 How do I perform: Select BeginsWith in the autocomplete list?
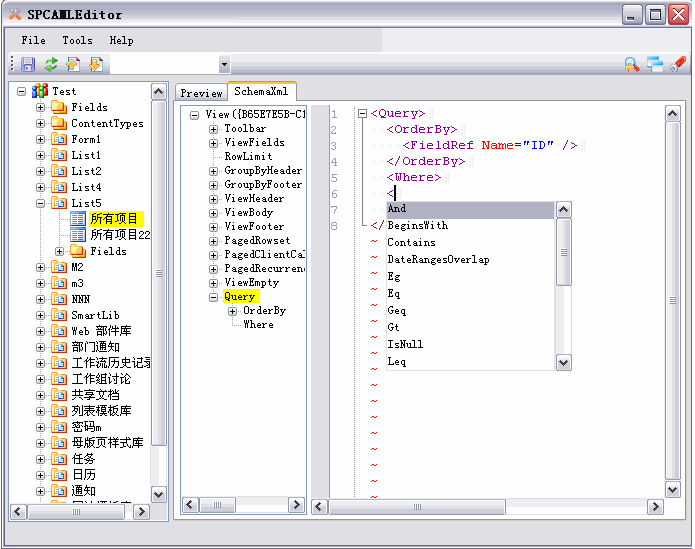pyautogui.click(x=470, y=226)
